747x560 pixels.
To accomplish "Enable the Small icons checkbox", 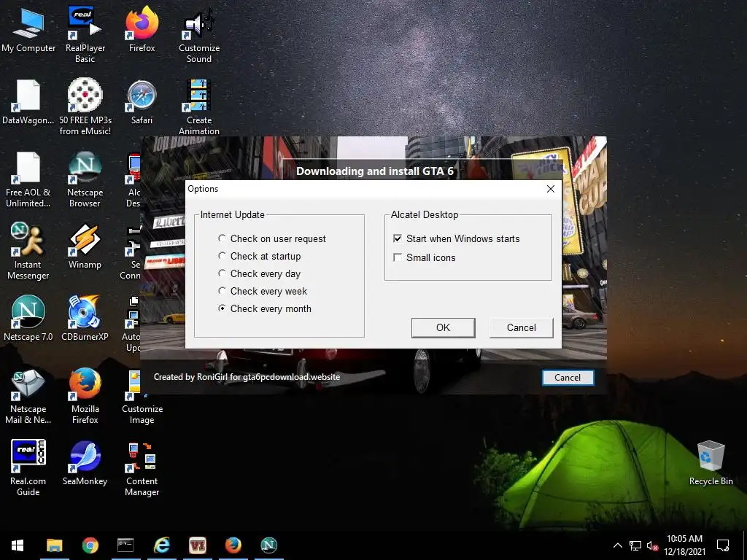I will (x=425, y=257).
